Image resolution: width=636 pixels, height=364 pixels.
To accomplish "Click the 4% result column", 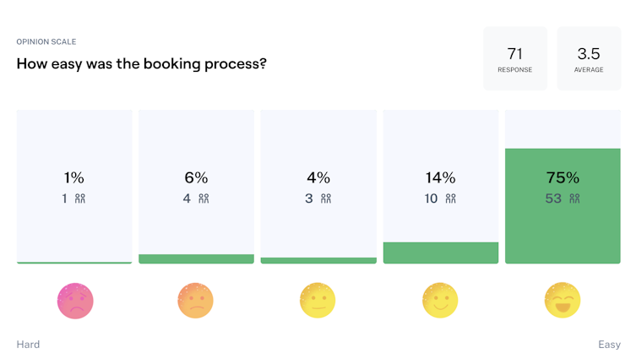I will coord(318,187).
